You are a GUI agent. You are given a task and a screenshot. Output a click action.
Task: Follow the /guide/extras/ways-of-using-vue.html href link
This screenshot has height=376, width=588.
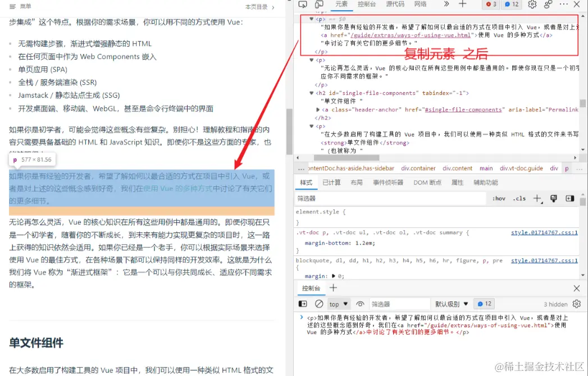coord(410,35)
